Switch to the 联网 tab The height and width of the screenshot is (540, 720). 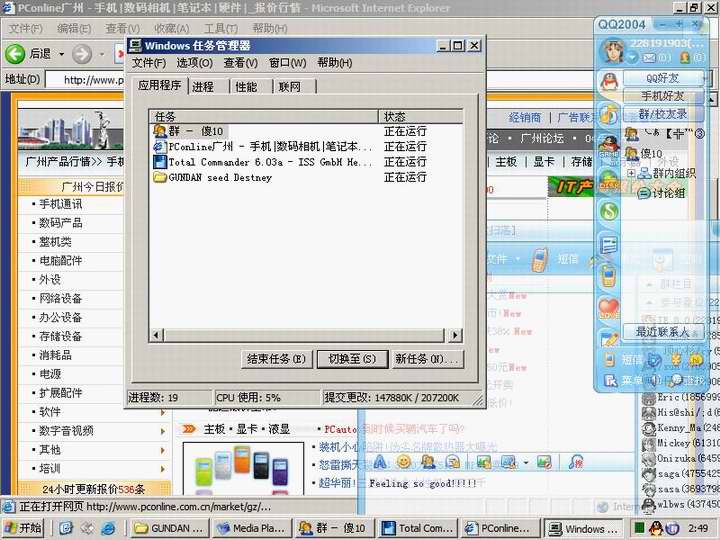[x=294, y=87]
